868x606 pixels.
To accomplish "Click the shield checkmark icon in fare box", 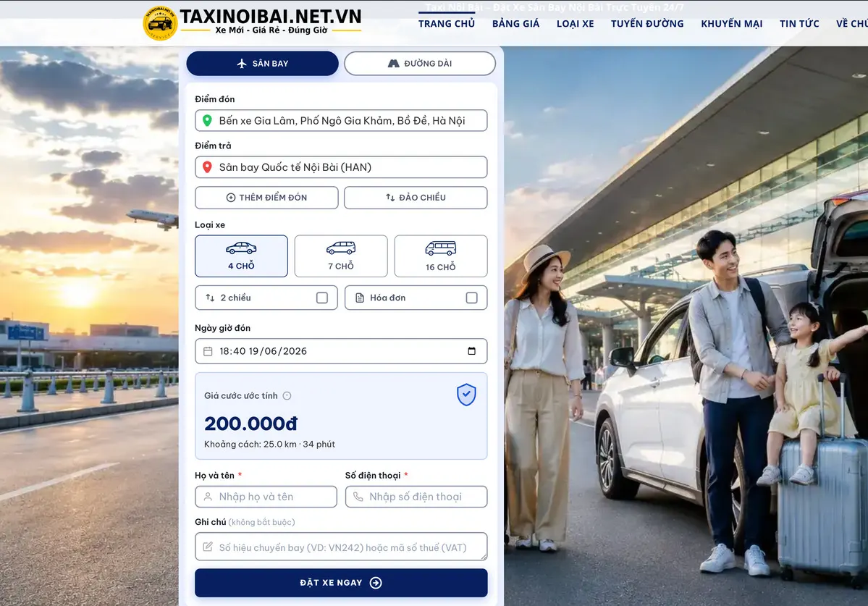I will pyautogui.click(x=467, y=395).
